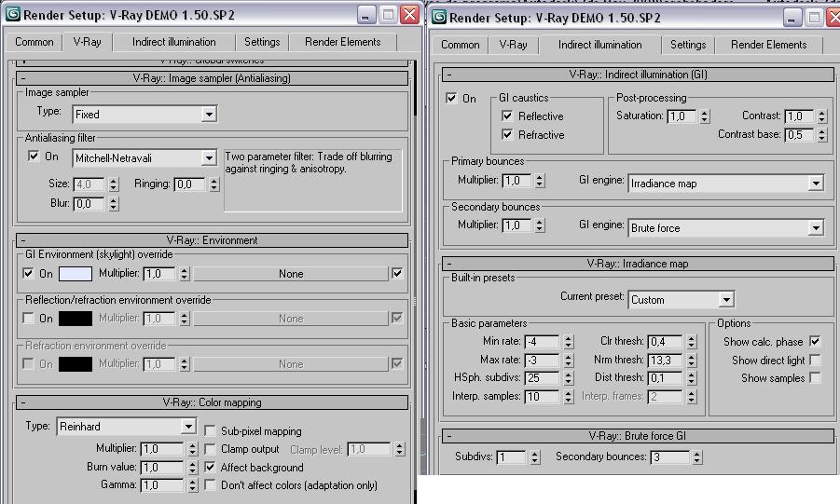Open Color mapping Type dropdown (Reinhard)
Viewport: 840px width, 504px height.
[127, 427]
